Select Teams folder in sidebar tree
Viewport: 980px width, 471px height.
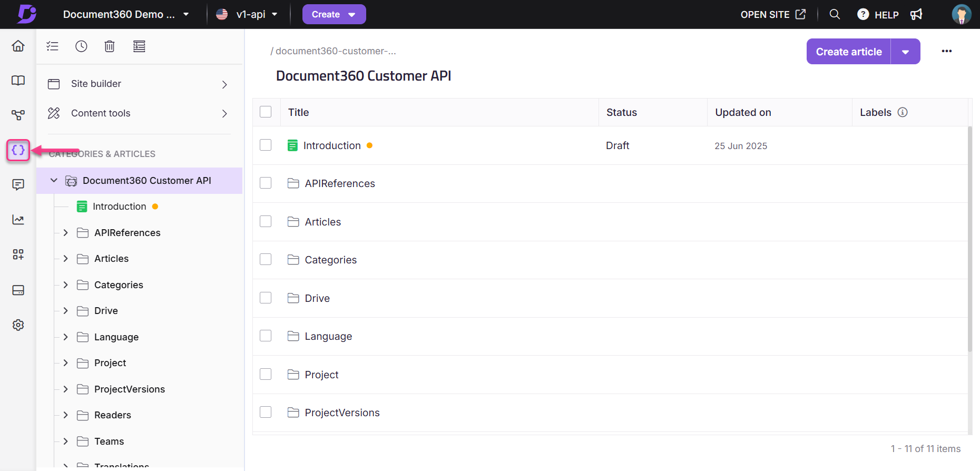109,441
